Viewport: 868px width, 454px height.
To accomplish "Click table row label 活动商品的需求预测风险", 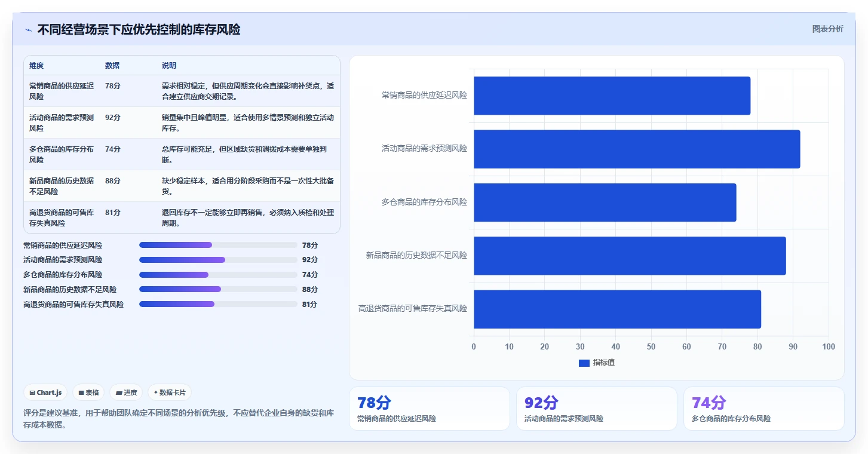I will point(62,122).
